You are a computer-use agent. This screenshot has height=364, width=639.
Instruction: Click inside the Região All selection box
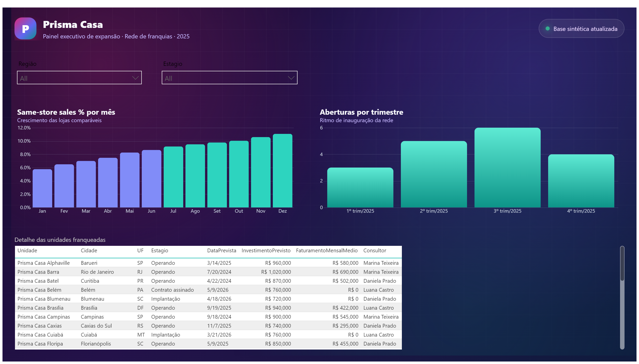(79, 78)
